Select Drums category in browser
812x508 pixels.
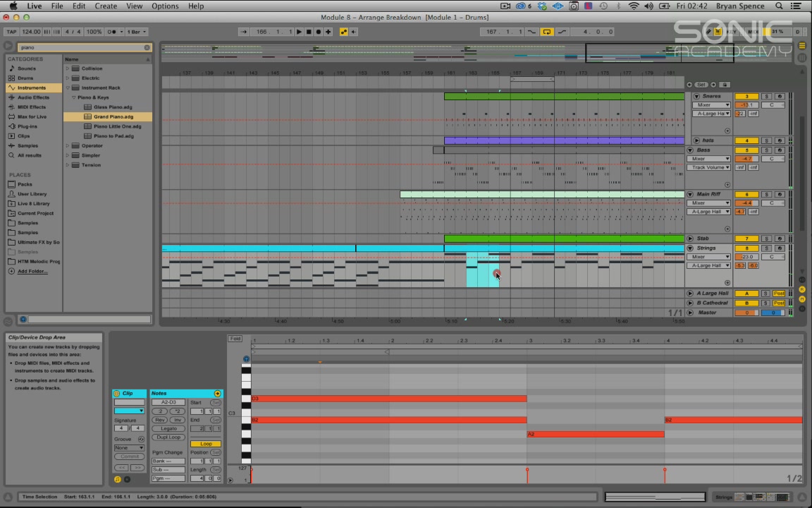(x=25, y=78)
